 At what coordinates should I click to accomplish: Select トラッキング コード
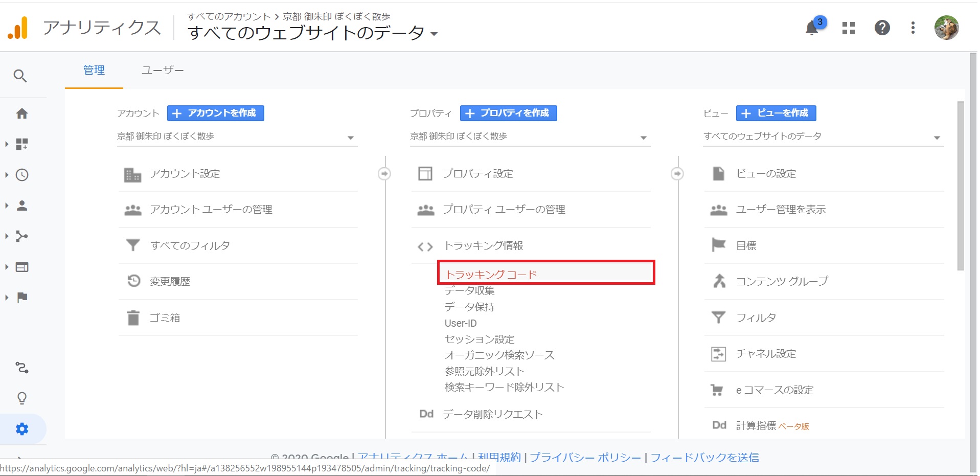coord(546,273)
